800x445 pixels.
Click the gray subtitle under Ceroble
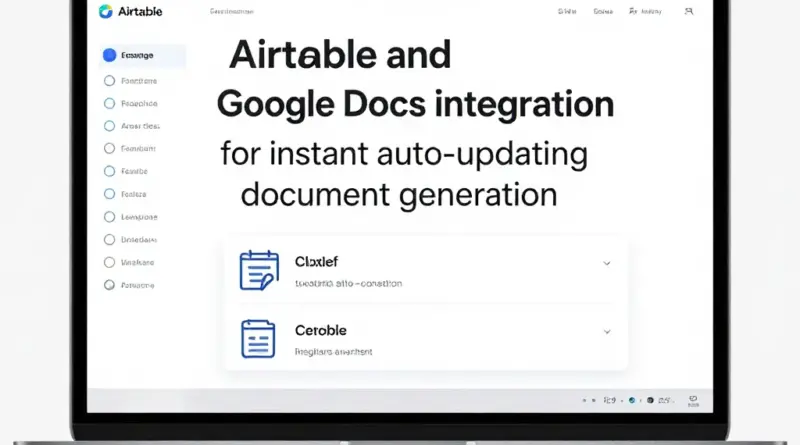coord(334,352)
